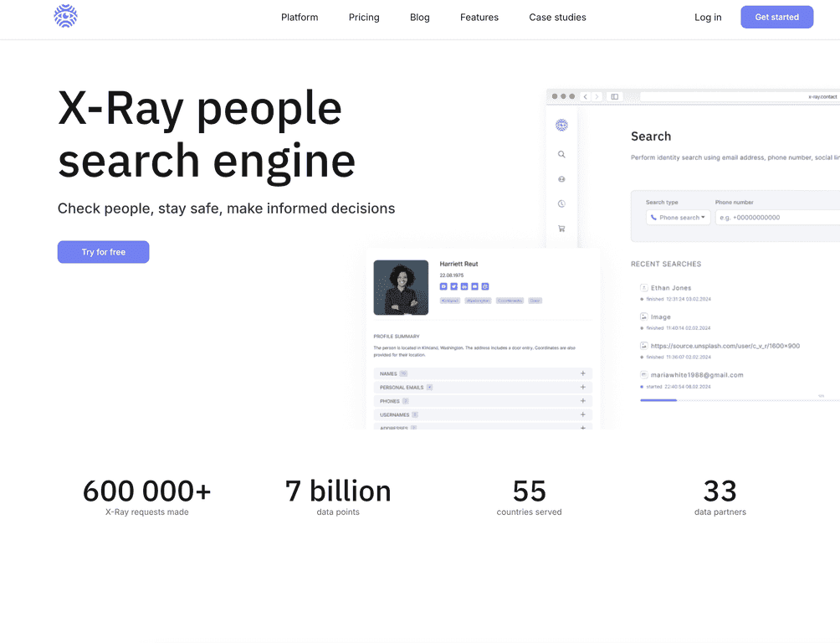This screenshot has height=643, width=840.
Task: Open the history clock icon in sidebar
Action: point(561,203)
